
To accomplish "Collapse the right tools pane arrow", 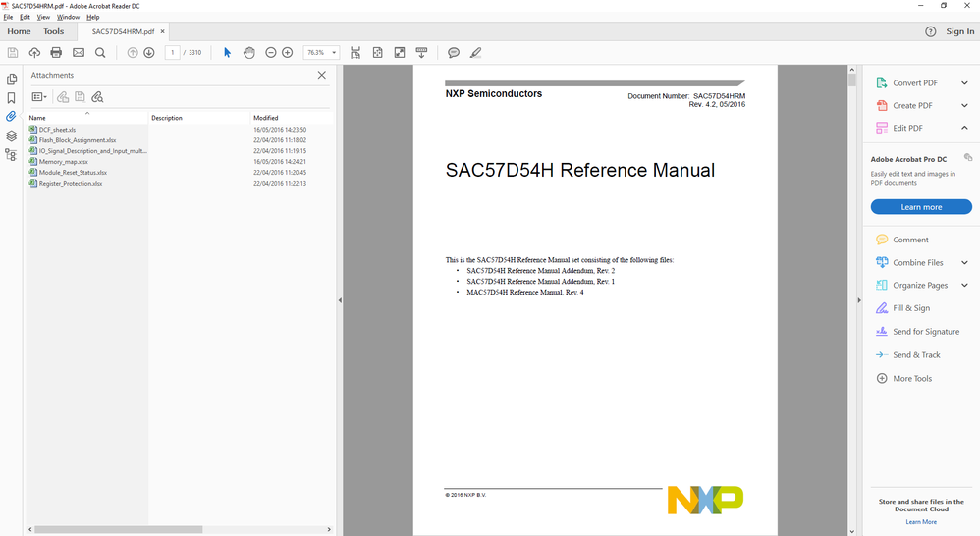I will click(x=859, y=300).
